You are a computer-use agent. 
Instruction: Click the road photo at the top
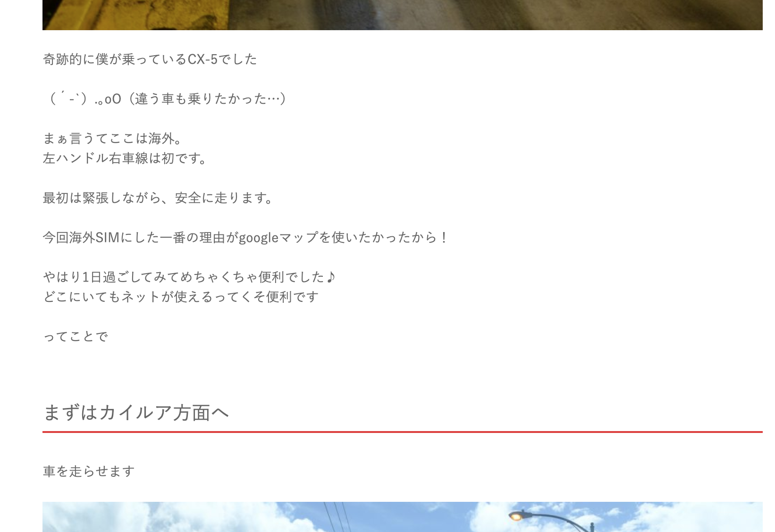coord(402,15)
